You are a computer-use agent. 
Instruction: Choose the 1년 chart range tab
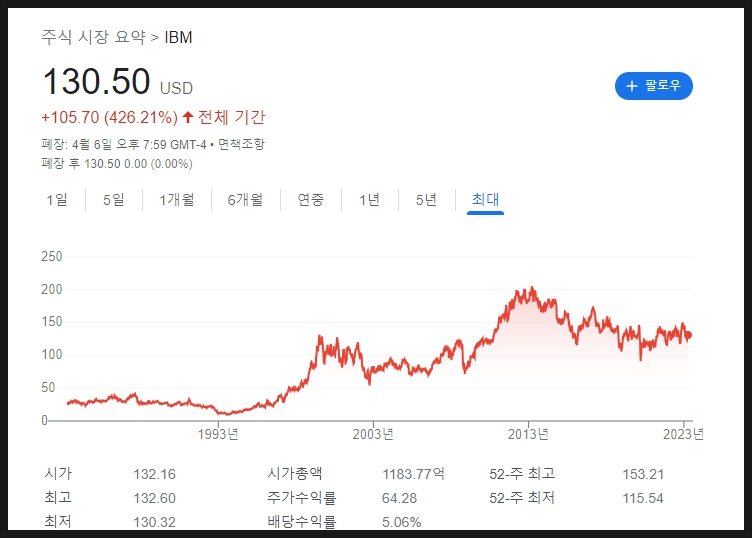coord(369,199)
